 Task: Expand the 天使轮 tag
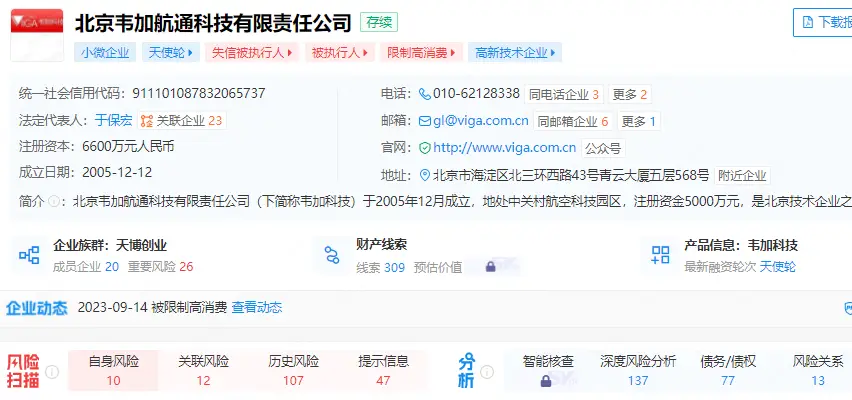point(171,53)
